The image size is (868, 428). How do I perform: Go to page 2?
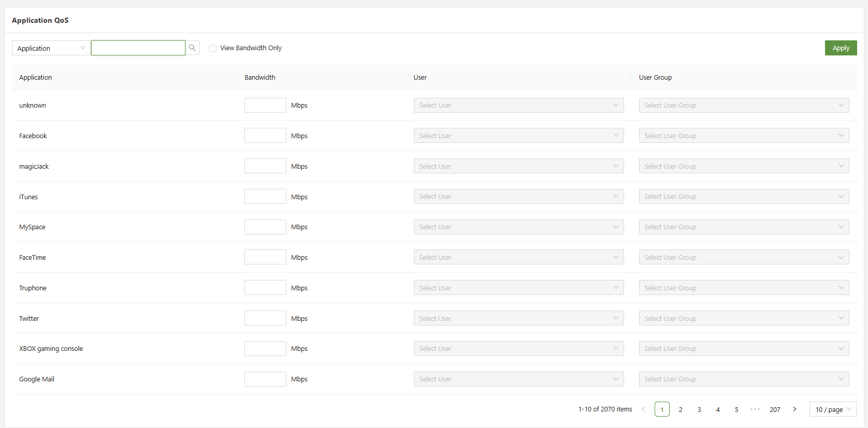coord(681,409)
